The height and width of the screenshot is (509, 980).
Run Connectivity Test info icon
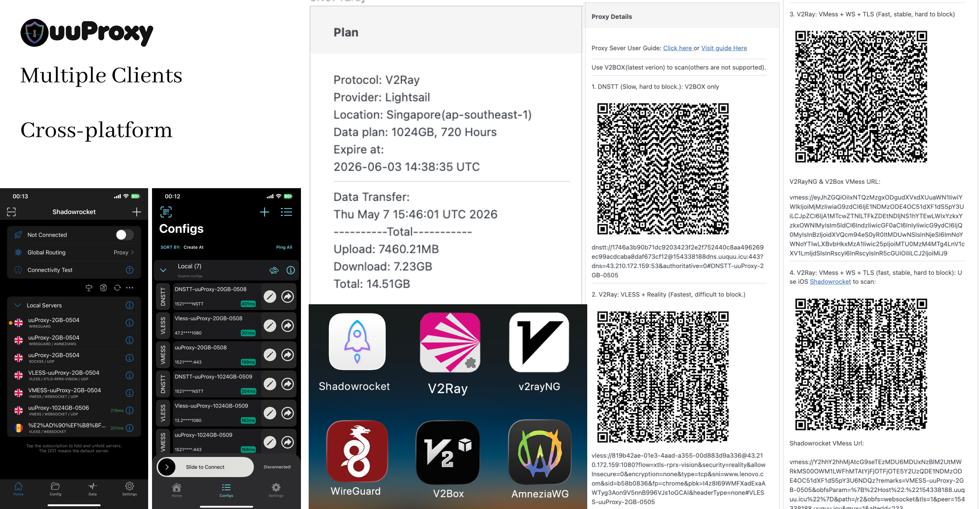point(130,270)
